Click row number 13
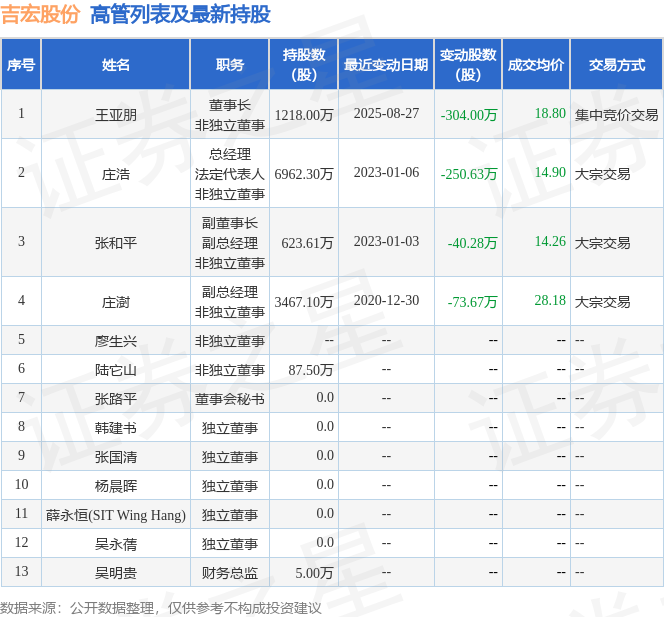This screenshot has width=664, height=617. coord(21,571)
